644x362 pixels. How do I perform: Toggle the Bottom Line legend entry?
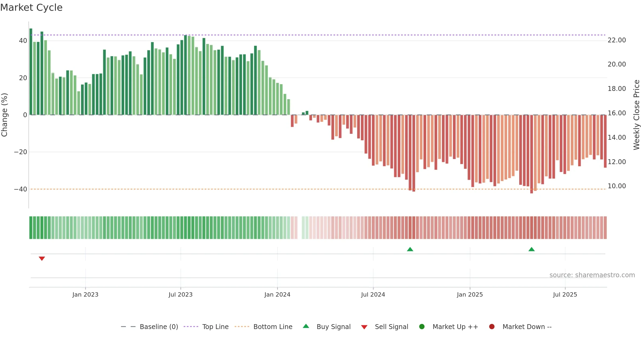coord(263,327)
